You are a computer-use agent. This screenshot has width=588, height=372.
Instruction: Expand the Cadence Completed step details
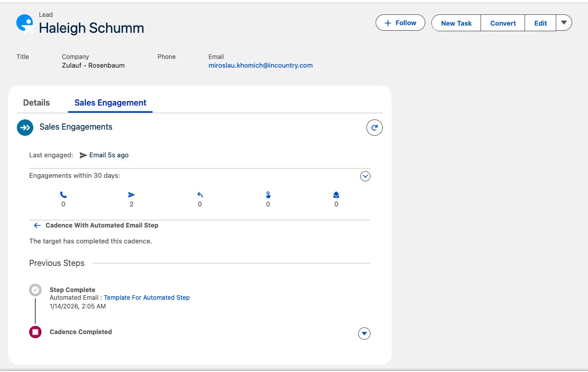coord(364,334)
